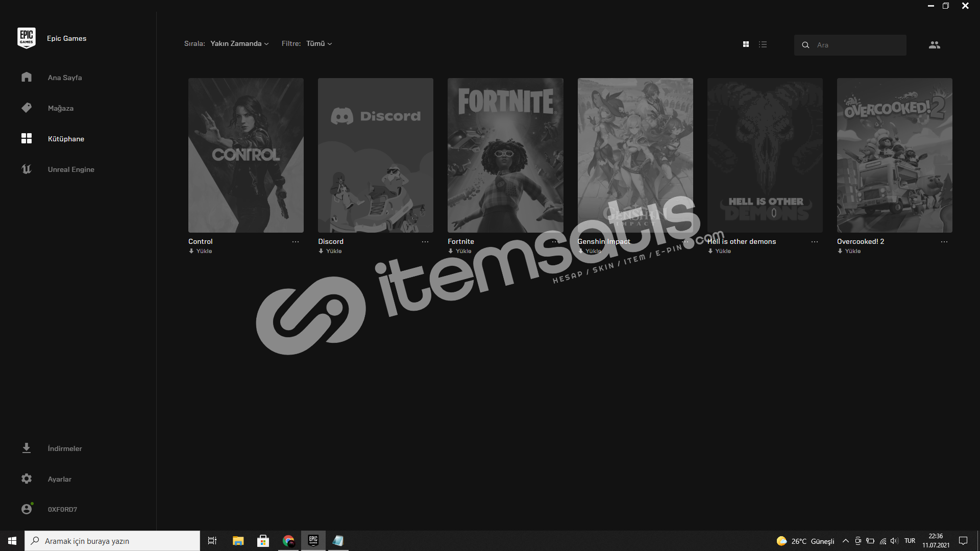Click the Epic Games logo icon
Image resolution: width=980 pixels, height=551 pixels.
27,38
